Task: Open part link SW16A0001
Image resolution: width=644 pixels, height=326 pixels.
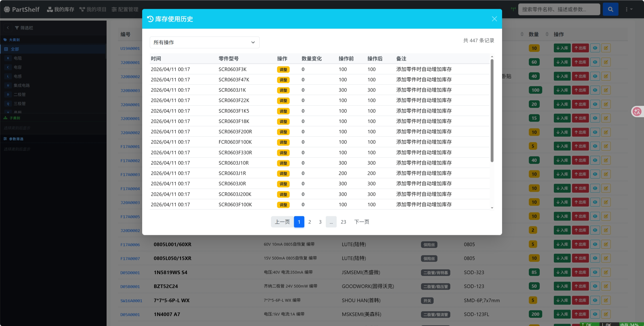Action: (x=131, y=301)
